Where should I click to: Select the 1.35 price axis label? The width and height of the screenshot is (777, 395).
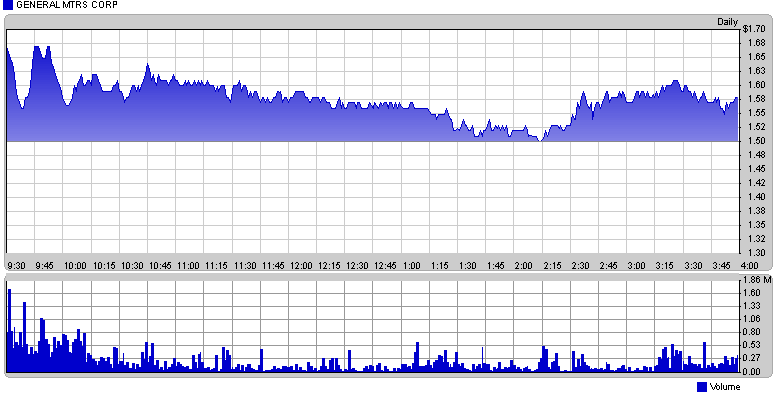coord(756,225)
